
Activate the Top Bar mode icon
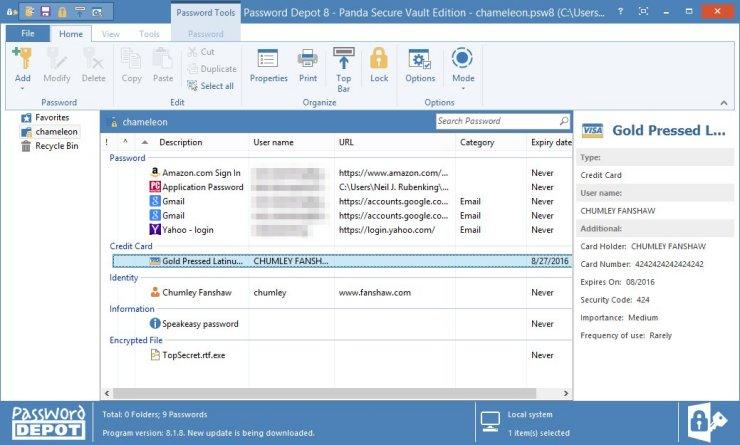coord(344,58)
